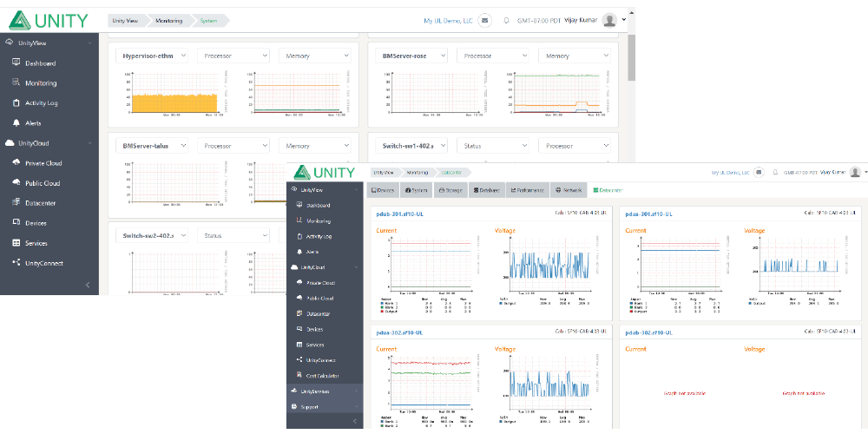Image resolution: width=868 pixels, height=434 pixels.
Task: Click System breadcrumb in back window
Action: pos(208,21)
